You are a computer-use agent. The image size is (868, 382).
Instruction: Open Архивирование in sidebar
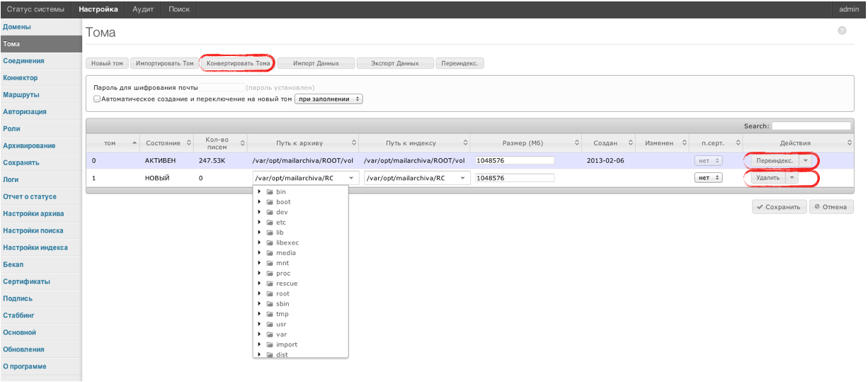tap(40, 146)
